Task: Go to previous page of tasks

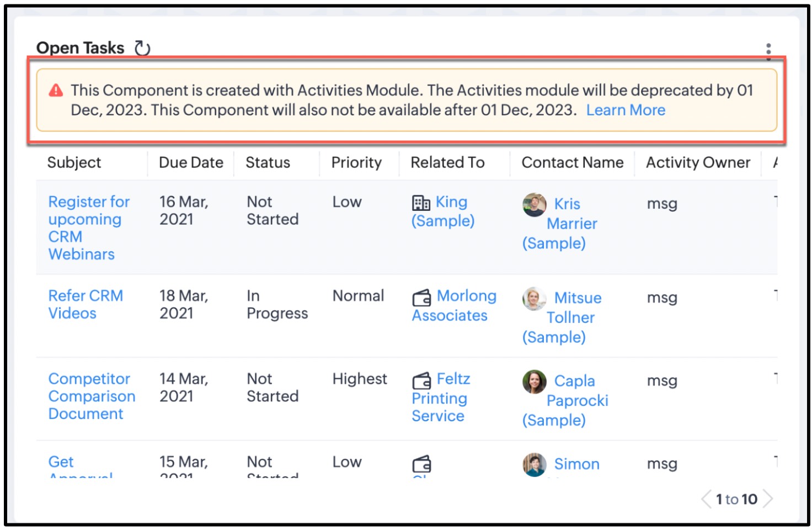Action: pyautogui.click(x=706, y=499)
